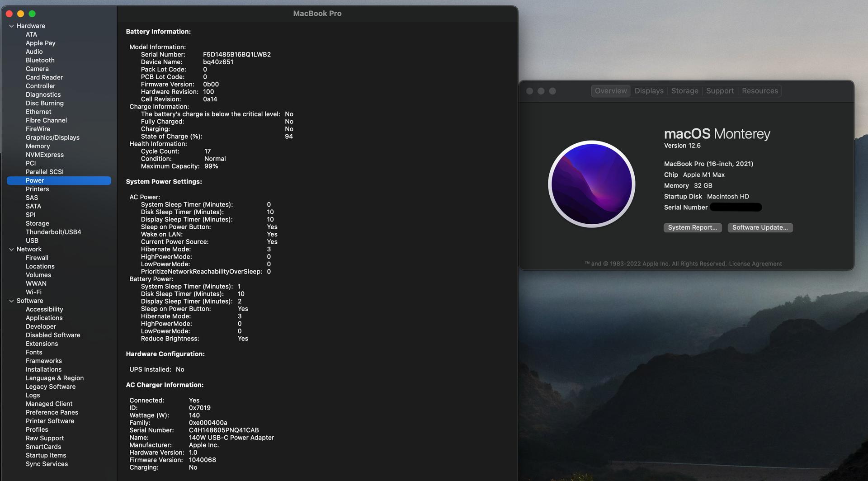Select the Support tab

[x=720, y=91]
